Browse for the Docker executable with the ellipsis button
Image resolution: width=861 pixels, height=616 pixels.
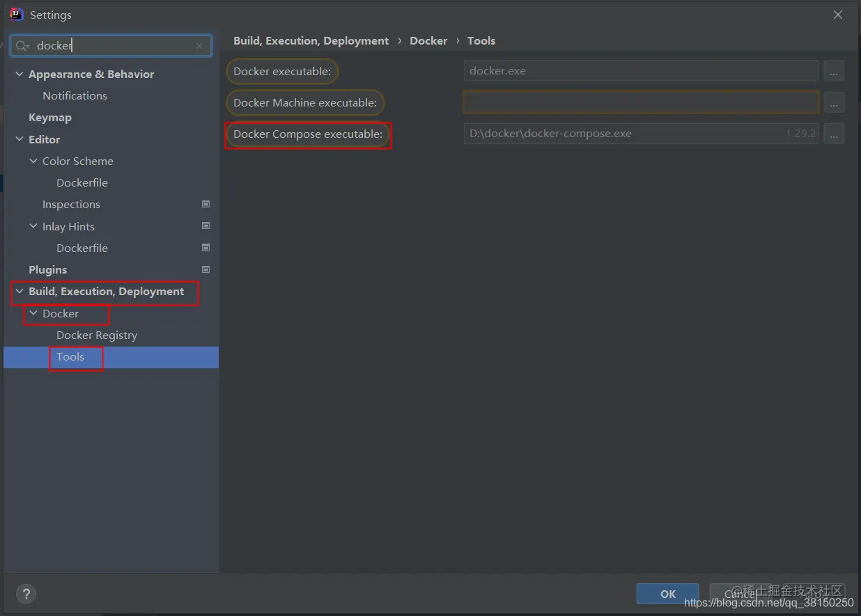pyautogui.click(x=834, y=71)
